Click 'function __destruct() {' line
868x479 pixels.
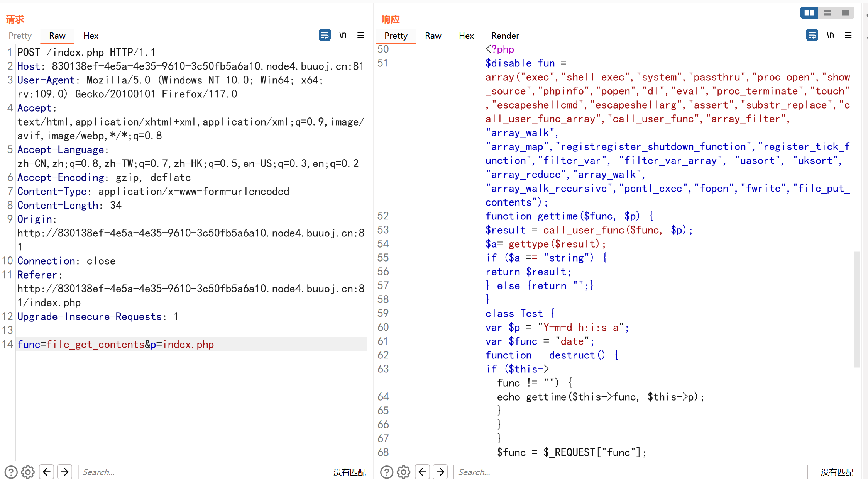tap(552, 355)
